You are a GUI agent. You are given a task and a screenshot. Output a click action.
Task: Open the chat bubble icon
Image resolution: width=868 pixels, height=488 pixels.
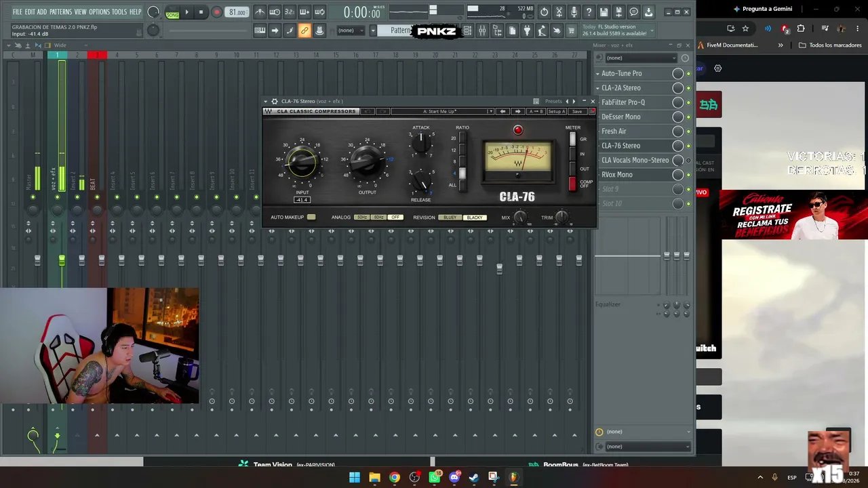(x=633, y=12)
